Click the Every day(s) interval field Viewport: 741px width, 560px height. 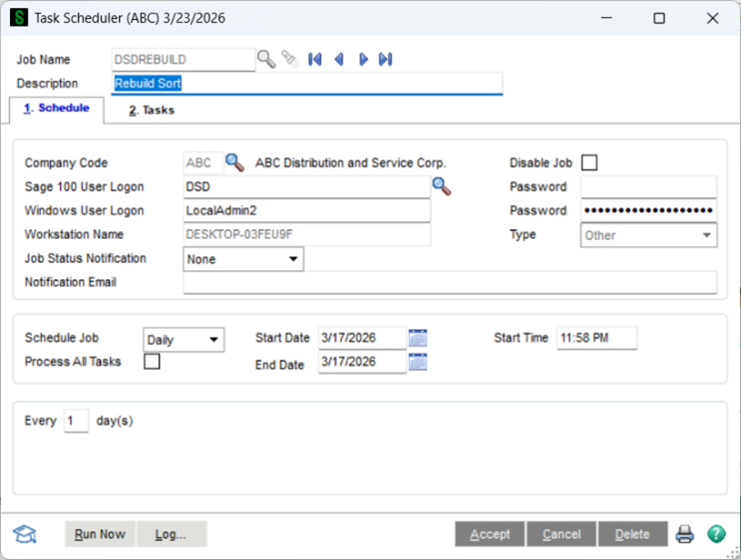coord(76,420)
